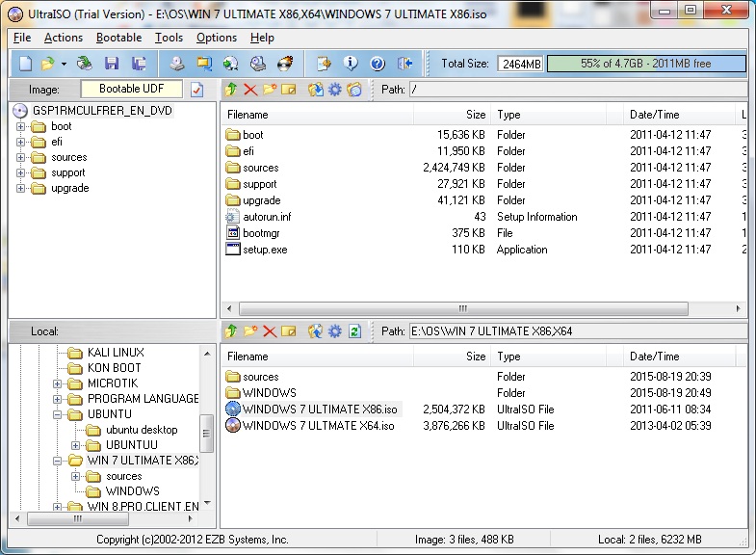Create new folder in local pane
Image resolution: width=756 pixels, height=555 pixels.
250,331
